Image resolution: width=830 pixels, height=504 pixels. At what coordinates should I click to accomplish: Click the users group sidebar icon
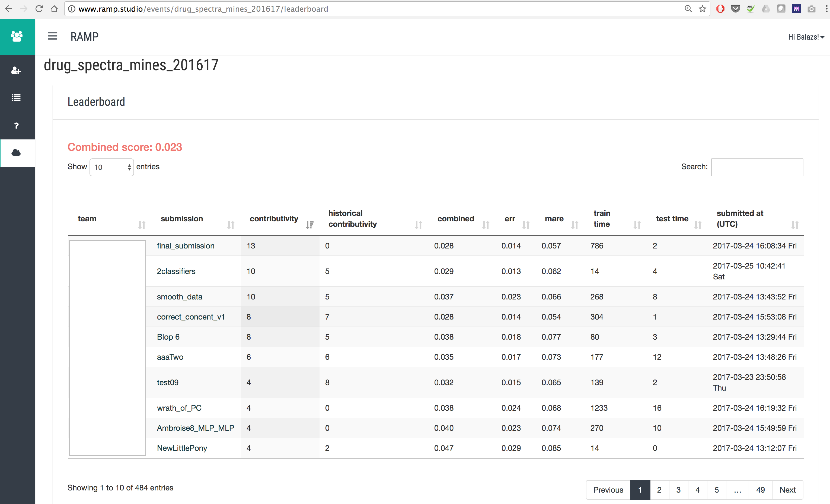(x=17, y=36)
